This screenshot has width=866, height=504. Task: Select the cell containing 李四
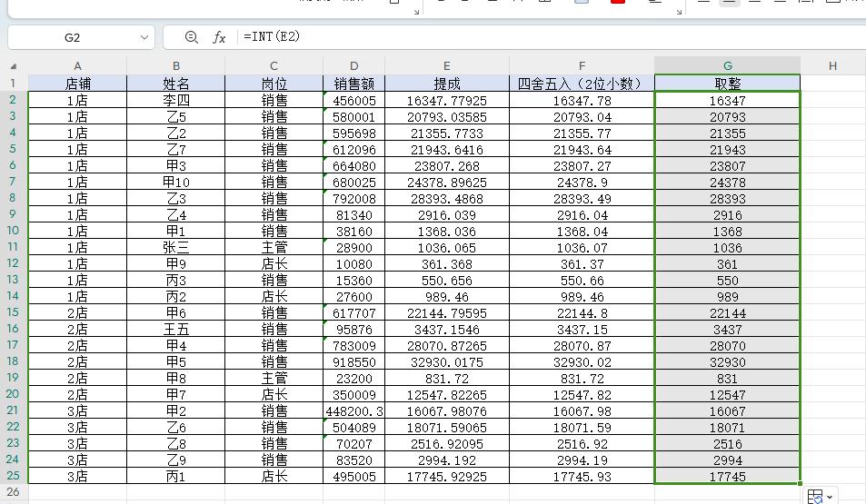pos(175,101)
